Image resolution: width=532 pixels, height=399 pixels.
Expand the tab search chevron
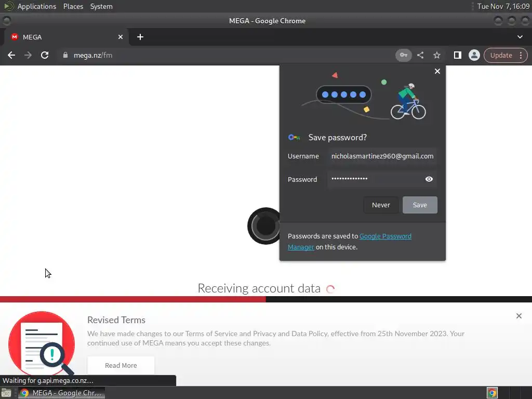pos(520,37)
